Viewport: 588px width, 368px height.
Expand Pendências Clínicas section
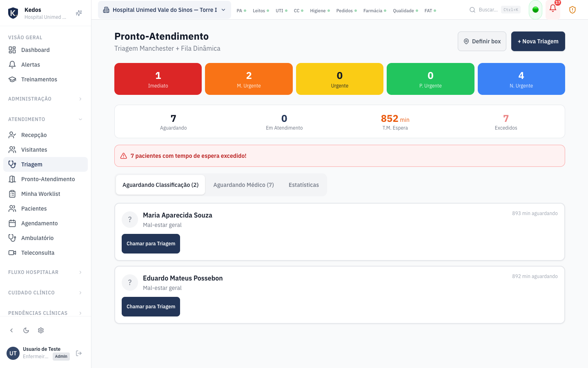45,313
